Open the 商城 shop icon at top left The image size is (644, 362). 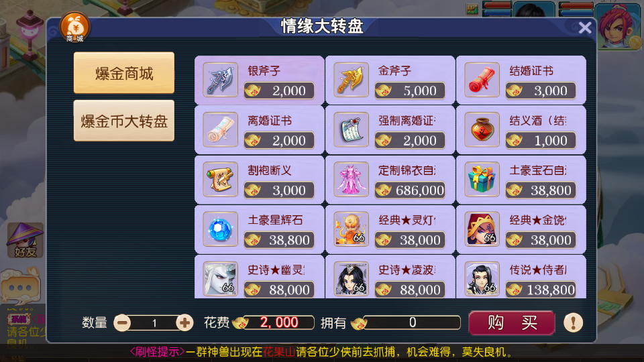click(74, 27)
